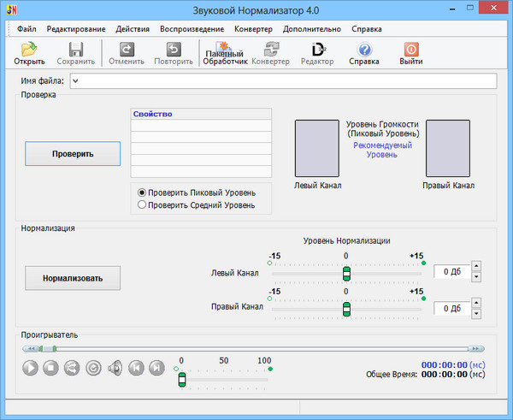
Task: Select Проверить Пиковый Уровень radio option
Action: point(142,192)
